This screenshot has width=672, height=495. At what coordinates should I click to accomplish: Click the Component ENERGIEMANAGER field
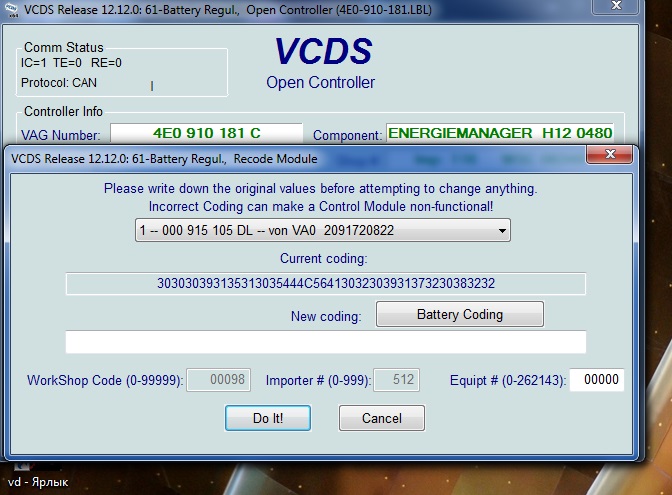click(499, 133)
